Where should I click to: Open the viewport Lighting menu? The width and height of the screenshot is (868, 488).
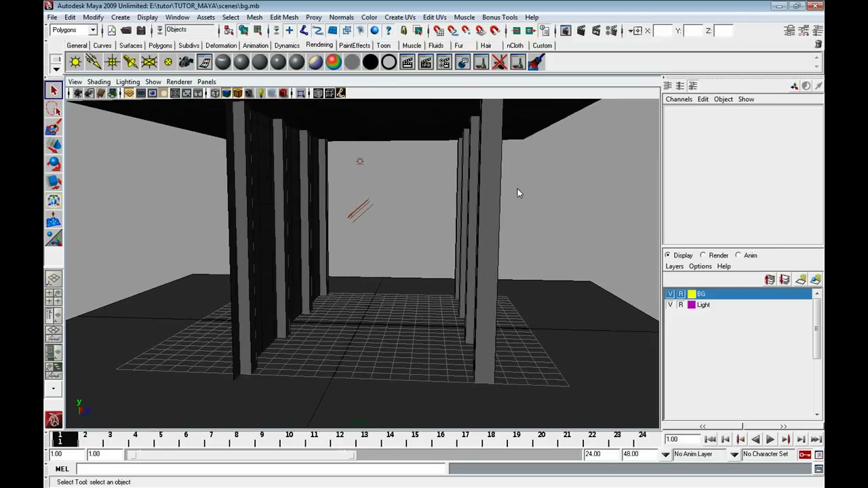[x=127, y=82]
